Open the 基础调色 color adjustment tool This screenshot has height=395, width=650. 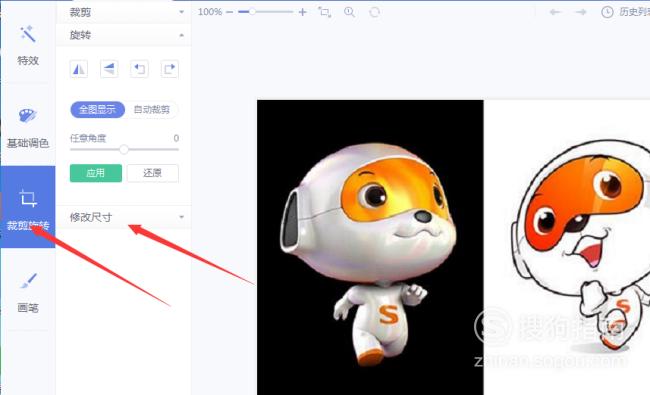28,128
